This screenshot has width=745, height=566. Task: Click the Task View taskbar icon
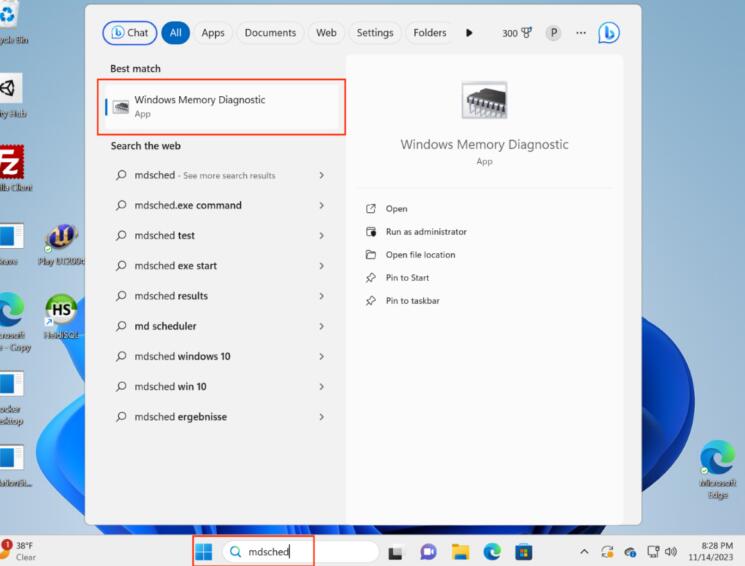(396, 551)
